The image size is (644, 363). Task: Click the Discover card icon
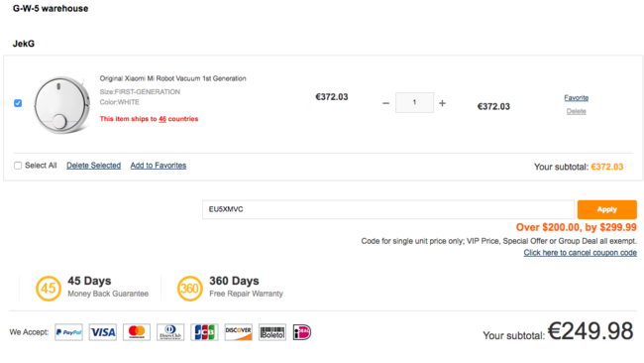[238, 332]
